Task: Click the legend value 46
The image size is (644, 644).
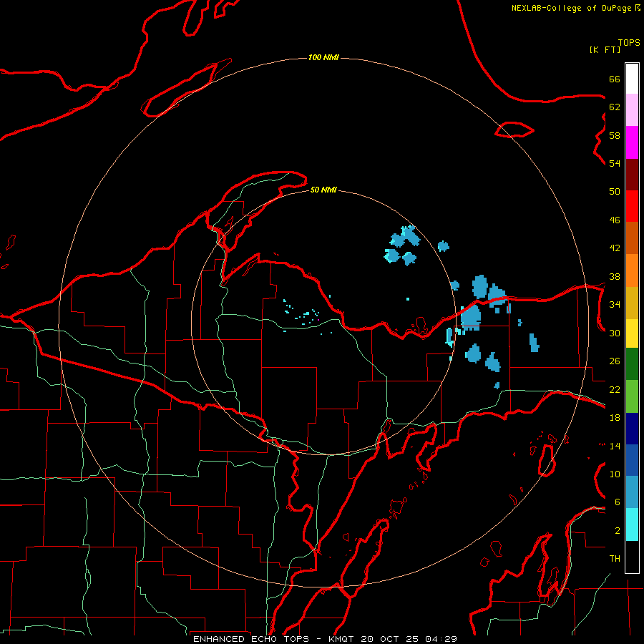Action: pyautogui.click(x=615, y=220)
